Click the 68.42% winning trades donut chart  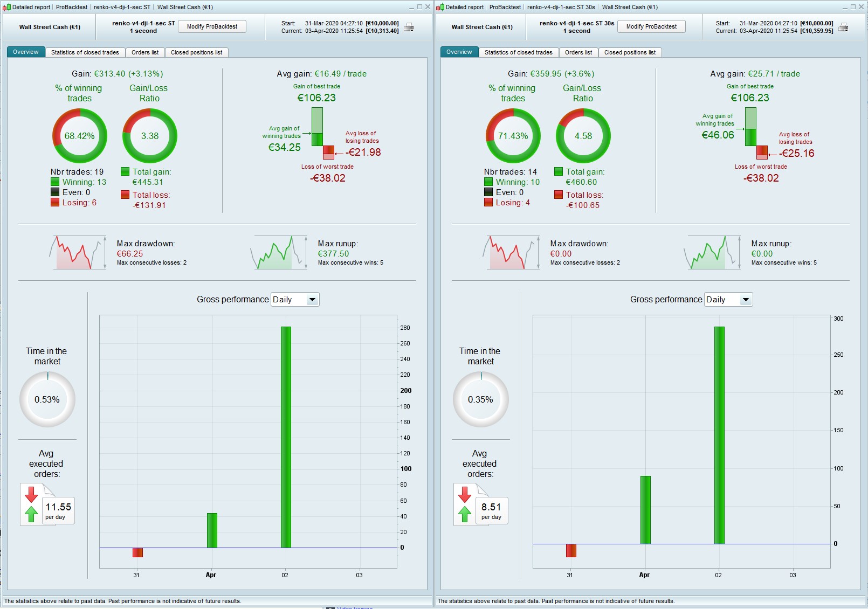click(80, 136)
